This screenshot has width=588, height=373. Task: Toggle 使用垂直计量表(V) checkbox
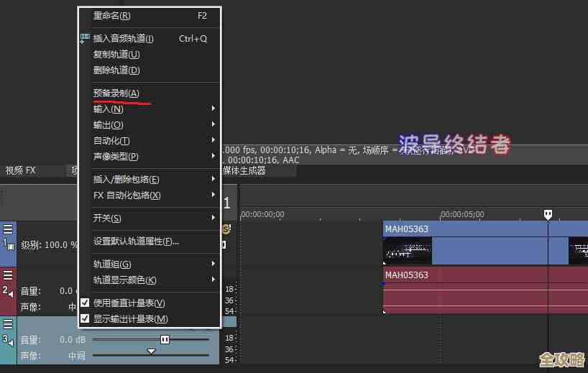[x=85, y=303]
